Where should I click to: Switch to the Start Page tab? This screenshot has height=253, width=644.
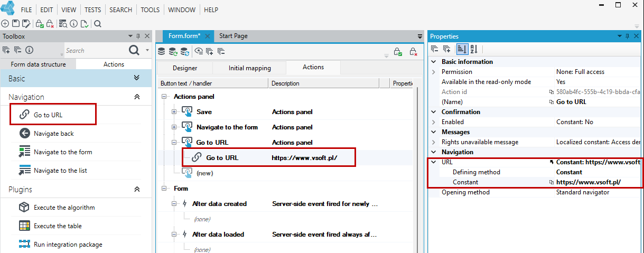click(234, 36)
